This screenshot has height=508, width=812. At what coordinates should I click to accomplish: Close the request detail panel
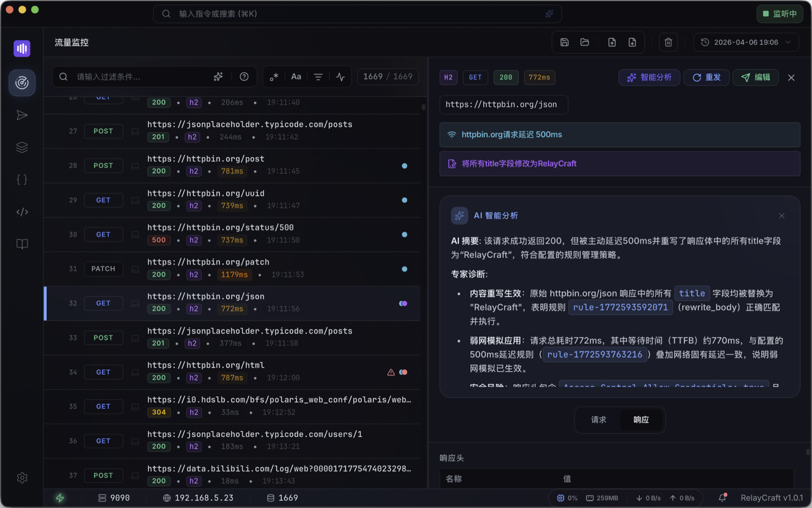[x=791, y=78]
